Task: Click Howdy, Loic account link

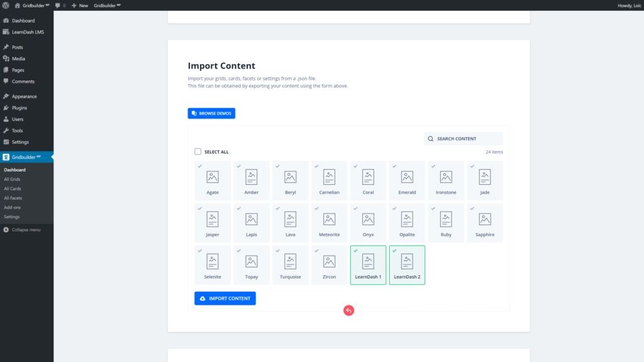Action: click(x=629, y=5)
